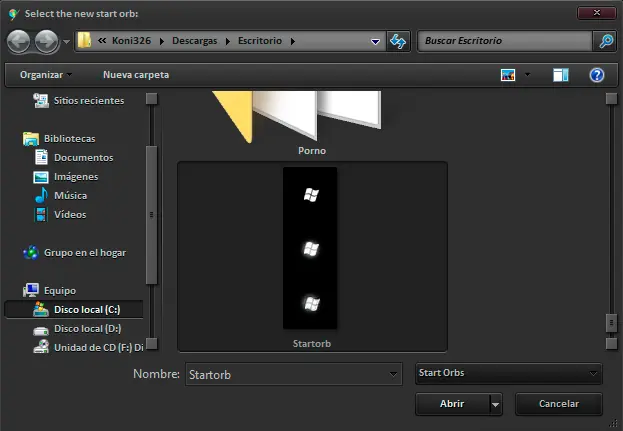623x431 pixels.
Task: Select Koni326 in the breadcrumb path
Action: point(132,41)
